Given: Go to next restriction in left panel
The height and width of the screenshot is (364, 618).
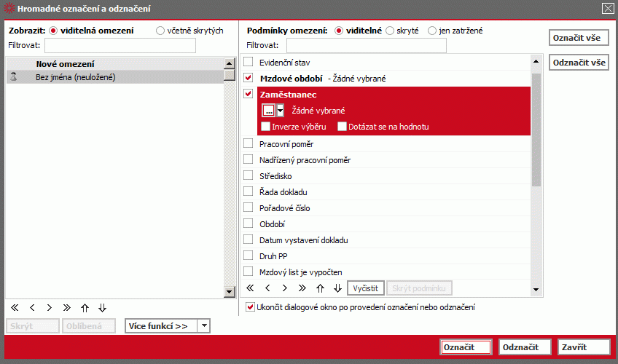Looking at the screenshot, I should pos(50,308).
